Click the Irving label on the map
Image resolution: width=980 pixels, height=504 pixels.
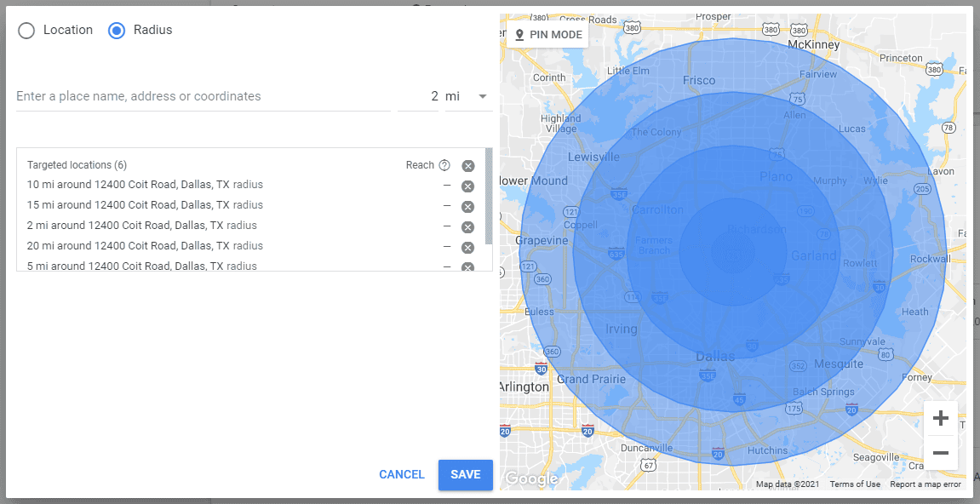point(622,329)
